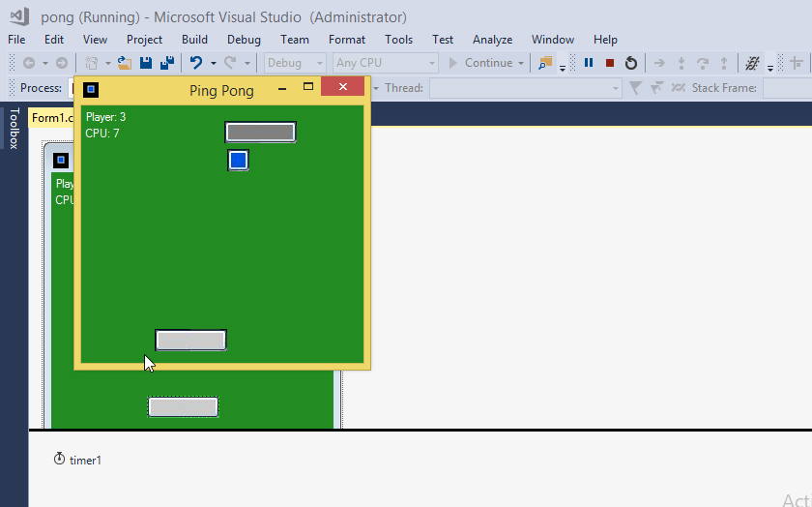Switch to the Form1.cs designer tab

point(52,118)
